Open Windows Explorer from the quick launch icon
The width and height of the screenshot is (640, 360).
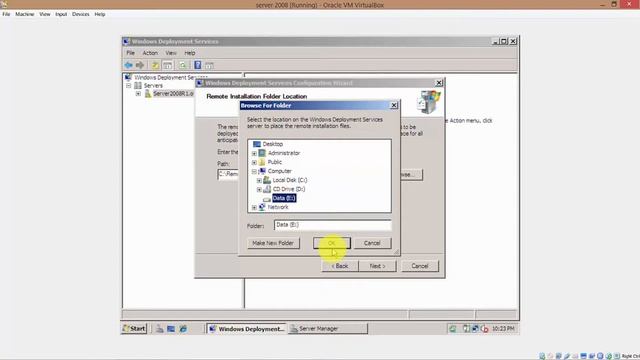183,329
